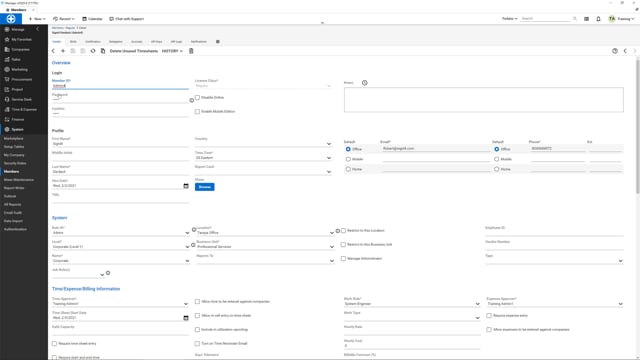Click Delete Unused Timesheets
This screenshot has height=360, width=640.
pos(133,51)
